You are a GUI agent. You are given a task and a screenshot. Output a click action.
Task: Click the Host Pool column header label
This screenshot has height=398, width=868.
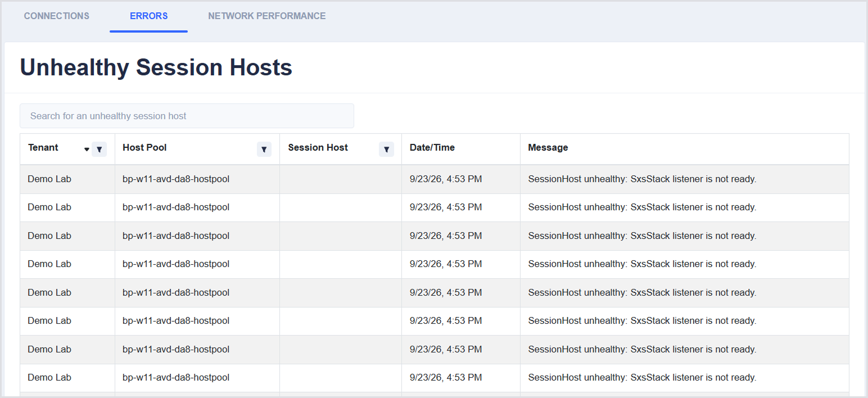[144, 147]
